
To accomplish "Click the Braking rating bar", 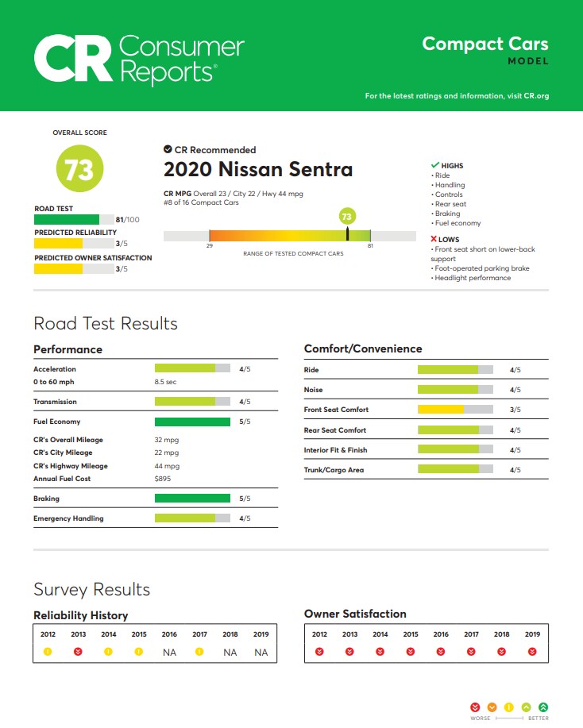I will coord(192,499).
